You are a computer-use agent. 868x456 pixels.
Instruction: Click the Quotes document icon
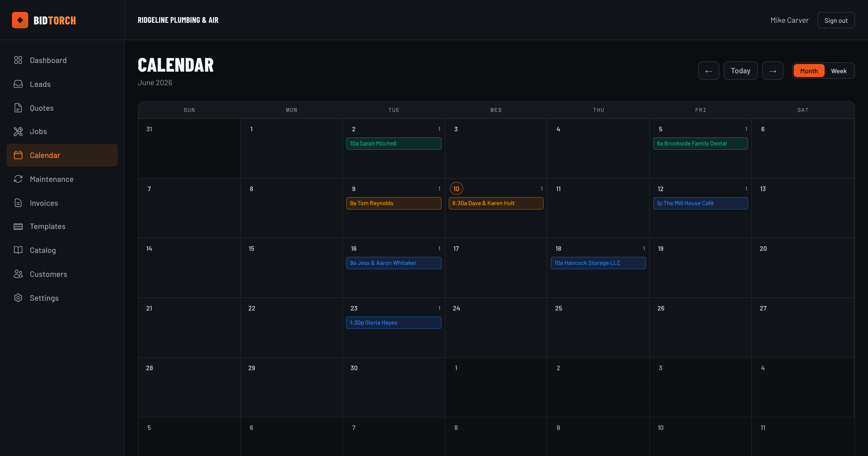[18, 108]
